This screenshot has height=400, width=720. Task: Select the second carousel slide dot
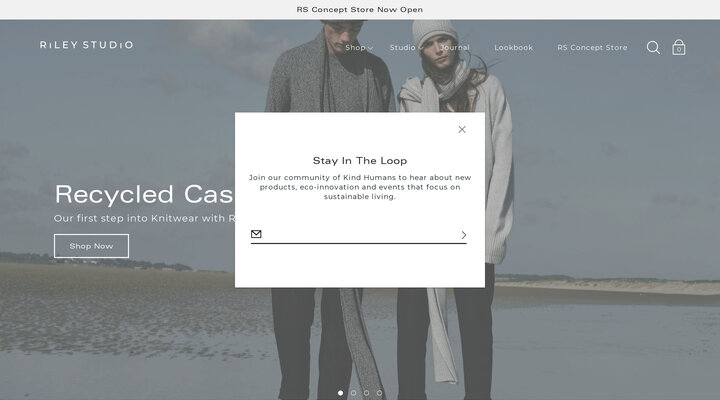tap(353, 393)
